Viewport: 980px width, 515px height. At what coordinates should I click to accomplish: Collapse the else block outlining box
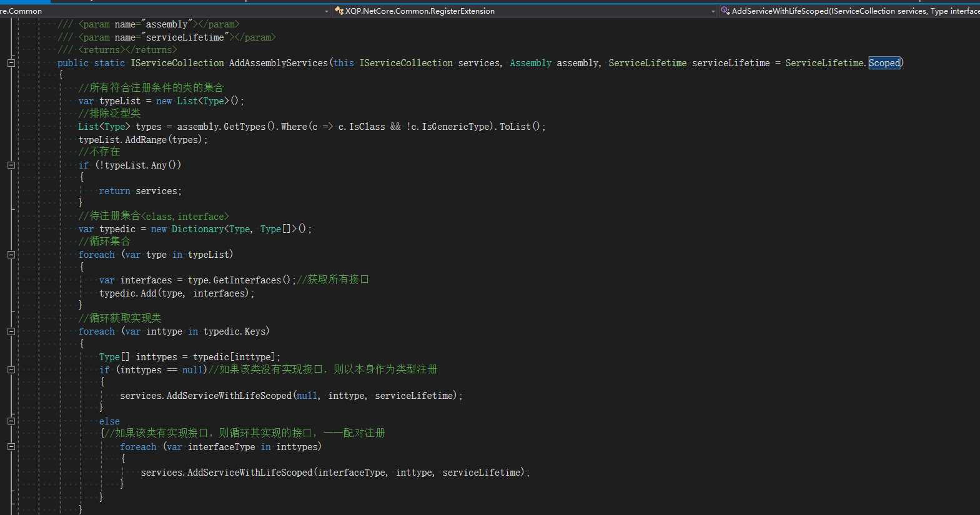pyautogui.click(x=11, y=421)
